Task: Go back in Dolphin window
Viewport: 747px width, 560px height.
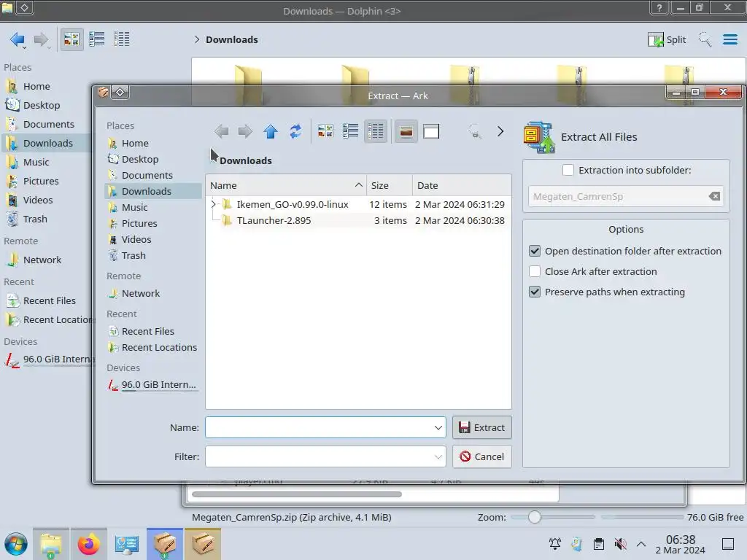Action: click(18, 39)
